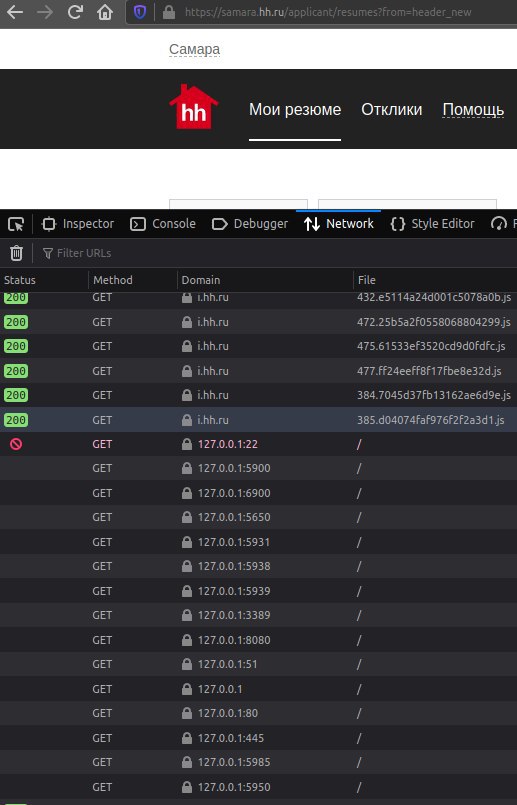Open Отклики in site navigation

[392, 109]
